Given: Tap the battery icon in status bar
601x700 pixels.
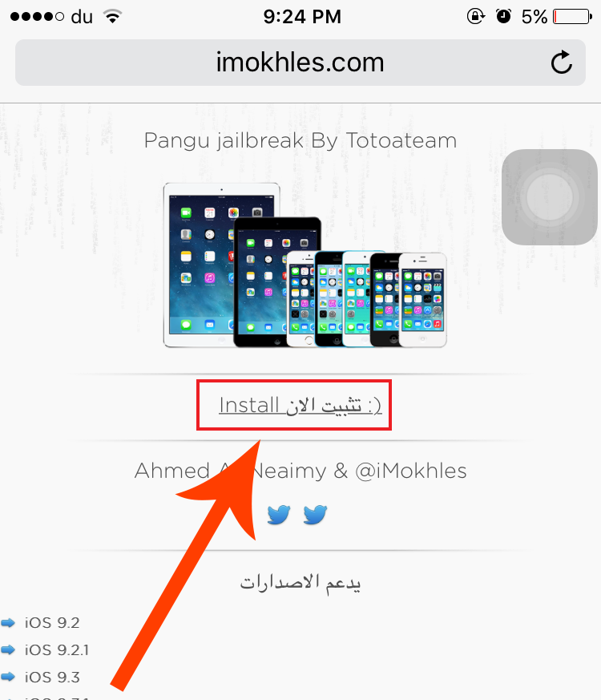Looking at the screenshot, I should (x=572, y=17).
